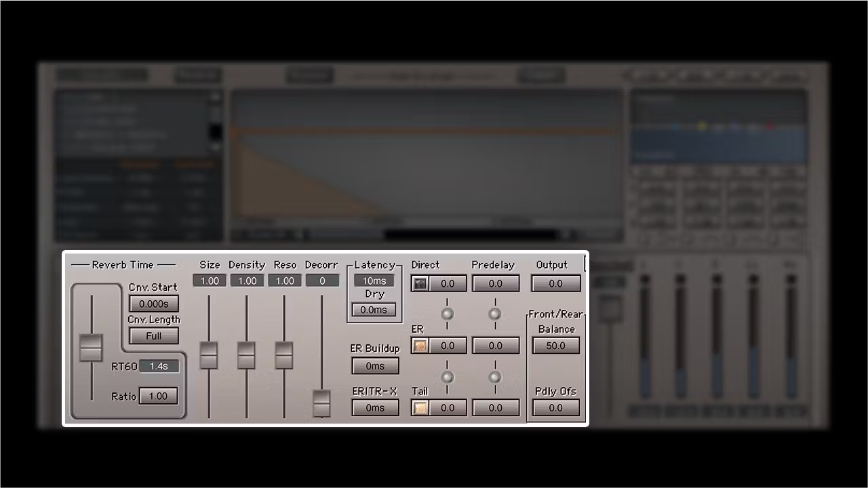868x488 pixels.
Task: Click the Reso value box above its slider
Action: coord(285,281)
